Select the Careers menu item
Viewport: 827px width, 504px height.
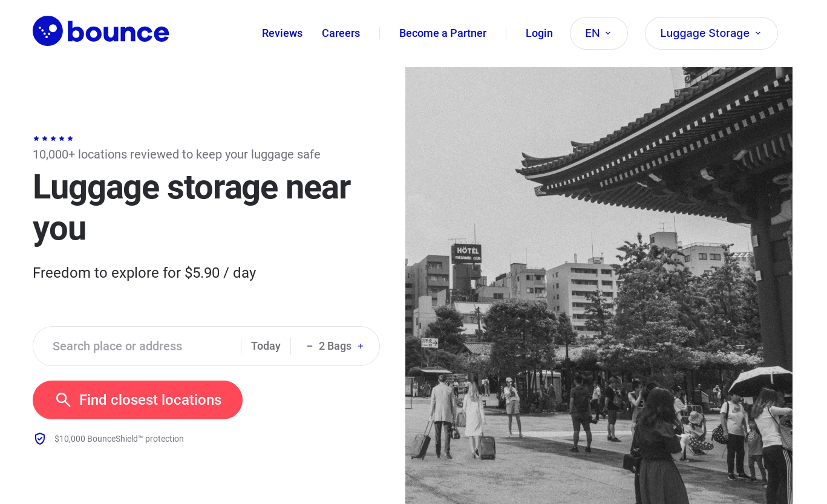pyautogui.click(x=341, y=33)
